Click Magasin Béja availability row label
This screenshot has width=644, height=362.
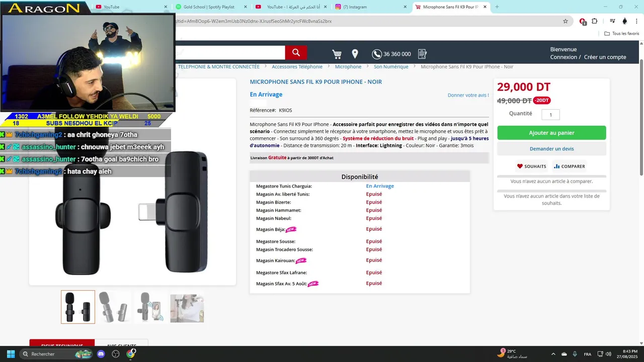270,229
